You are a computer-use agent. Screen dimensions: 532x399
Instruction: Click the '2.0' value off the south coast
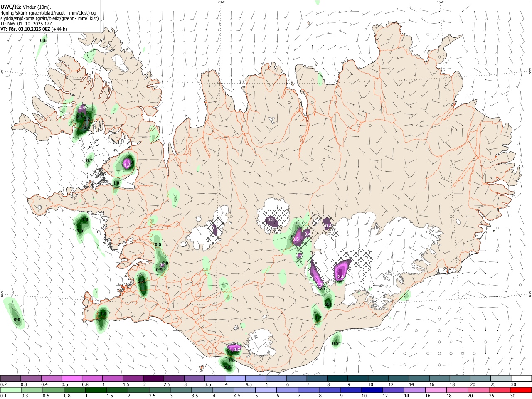(x=227, y=368)
